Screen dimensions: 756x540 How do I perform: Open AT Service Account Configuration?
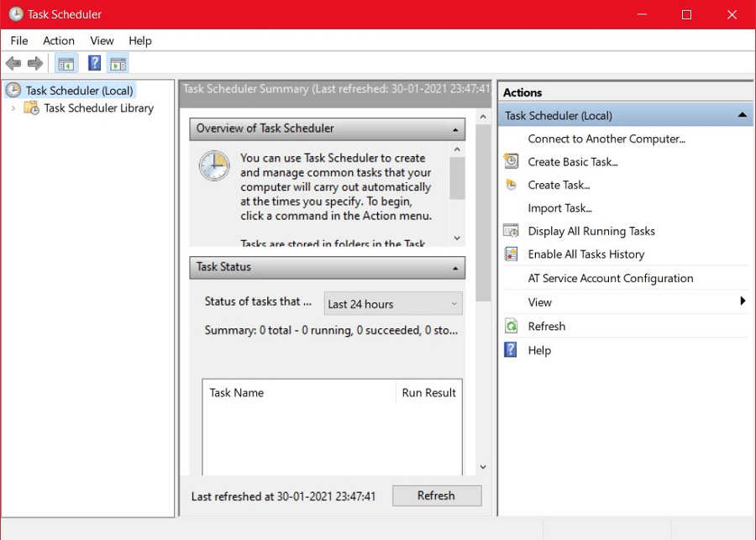tap(611, 278)
